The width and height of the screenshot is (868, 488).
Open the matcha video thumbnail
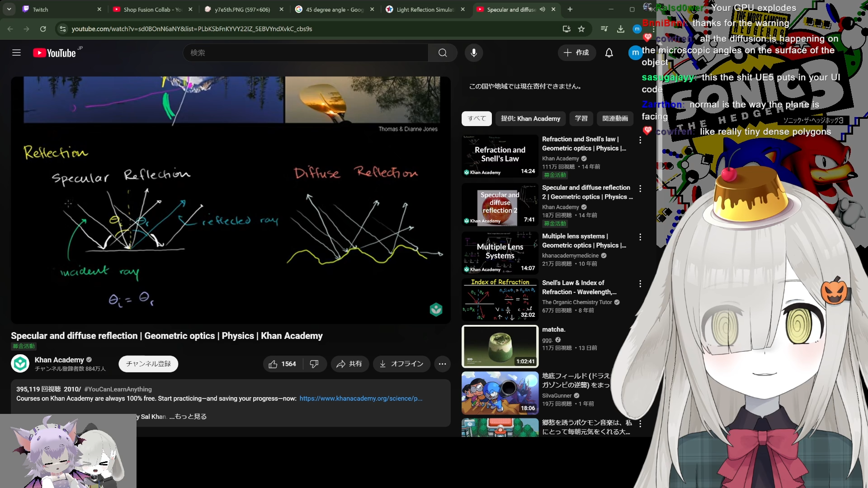click(500, 346)
